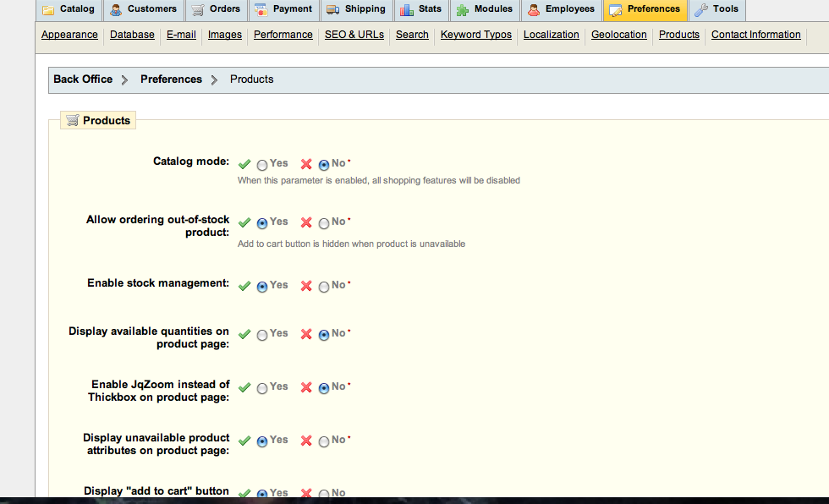The image size is (829, 504).
Task: Switch to the Orders tab
Action: 217,9
